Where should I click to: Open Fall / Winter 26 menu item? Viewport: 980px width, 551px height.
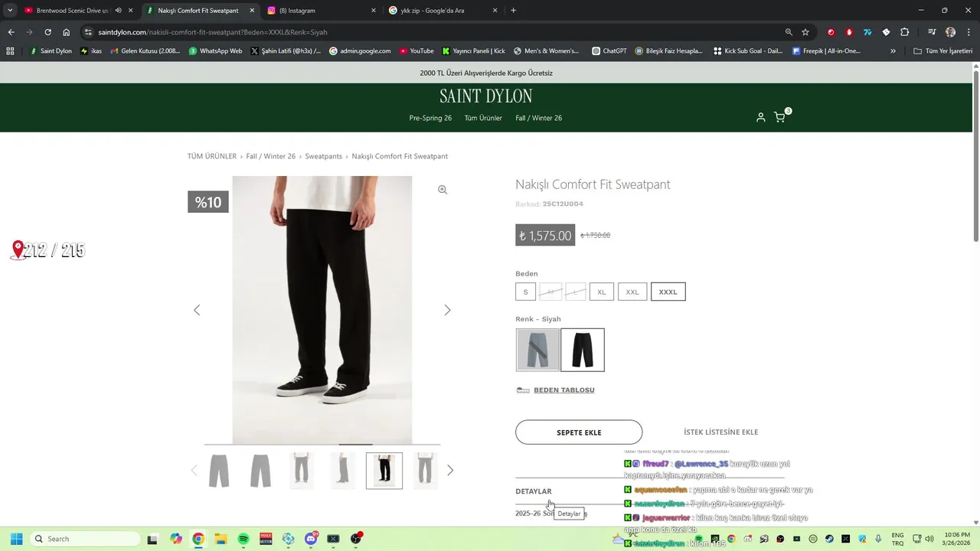[538, 118]
